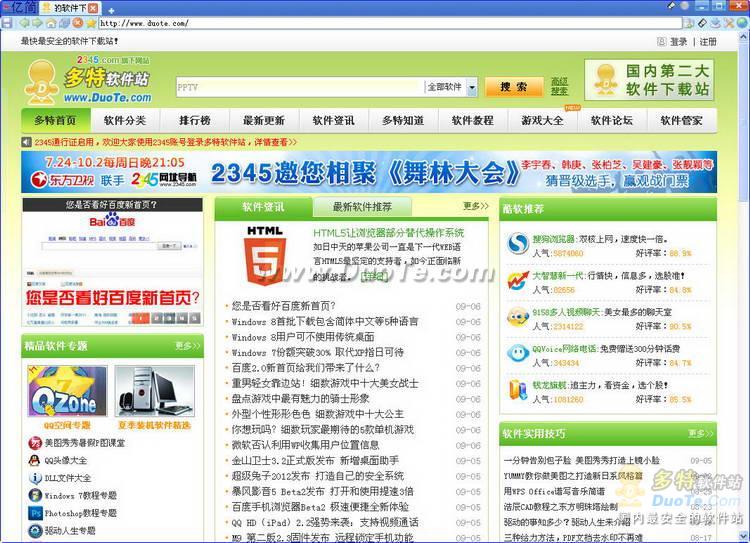
Task: Open 一分钟告别包子脸 美图秀秀 tip
Action: click(x=581, y=461)
